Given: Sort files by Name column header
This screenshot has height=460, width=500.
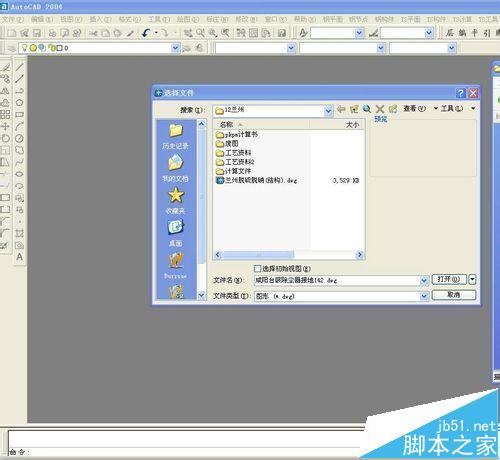Looking at the screenshot, I should point(262,124).
